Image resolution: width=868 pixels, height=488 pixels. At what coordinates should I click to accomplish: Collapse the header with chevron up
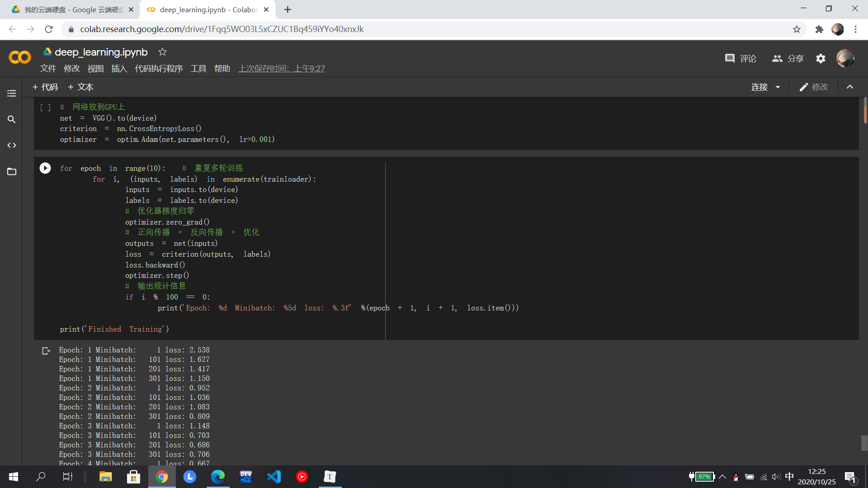pos(850,87)
